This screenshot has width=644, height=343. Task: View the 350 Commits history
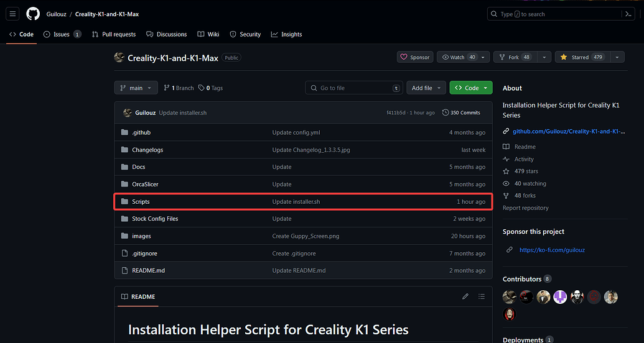point(461,112)
